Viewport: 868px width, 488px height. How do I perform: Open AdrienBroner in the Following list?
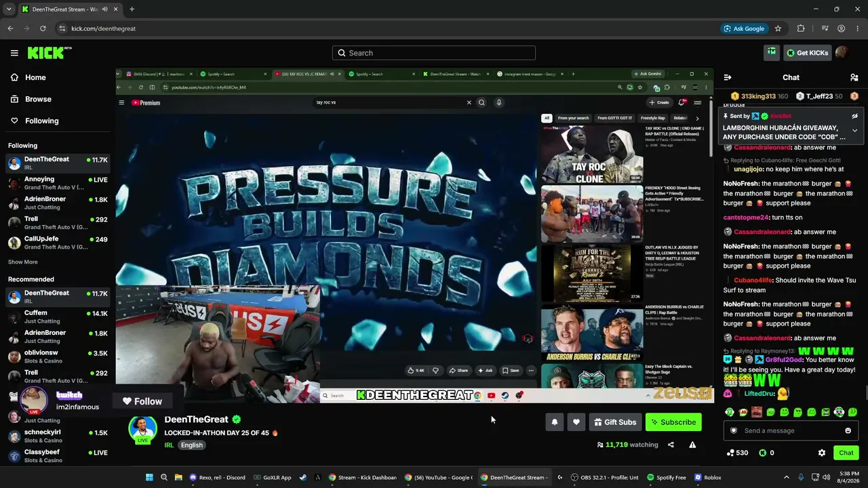tap(58, 203)
